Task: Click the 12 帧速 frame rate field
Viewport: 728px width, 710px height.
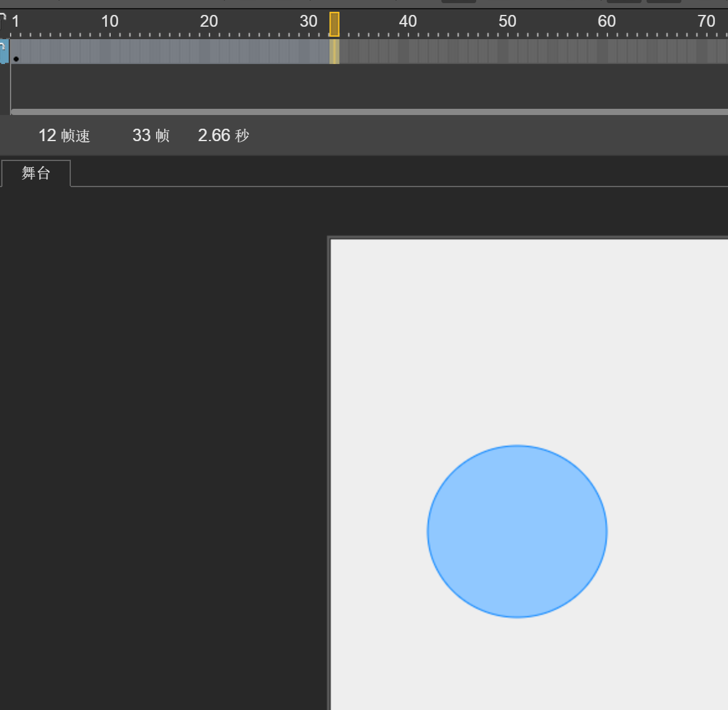Action: click(x=64, y=136)
